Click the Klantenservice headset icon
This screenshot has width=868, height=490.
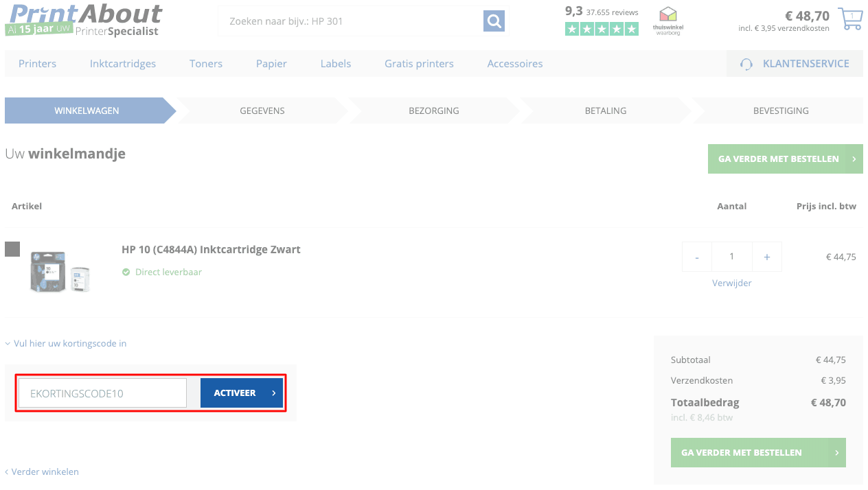(746, 64)
